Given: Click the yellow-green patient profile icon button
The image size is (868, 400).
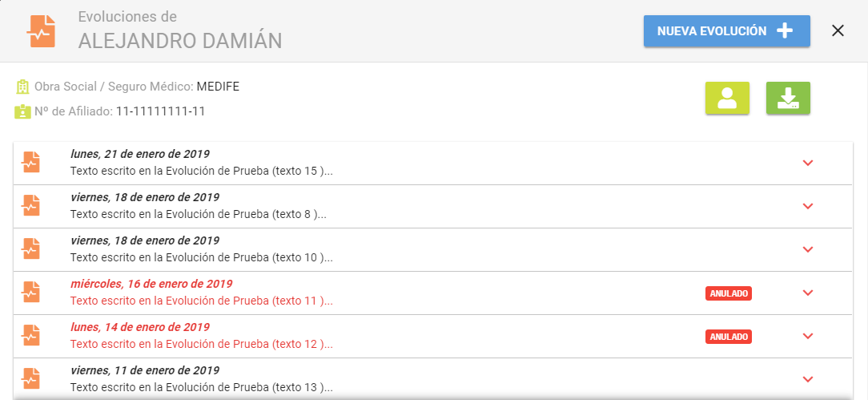Looking at the screenshot, I should click(727, 99).
